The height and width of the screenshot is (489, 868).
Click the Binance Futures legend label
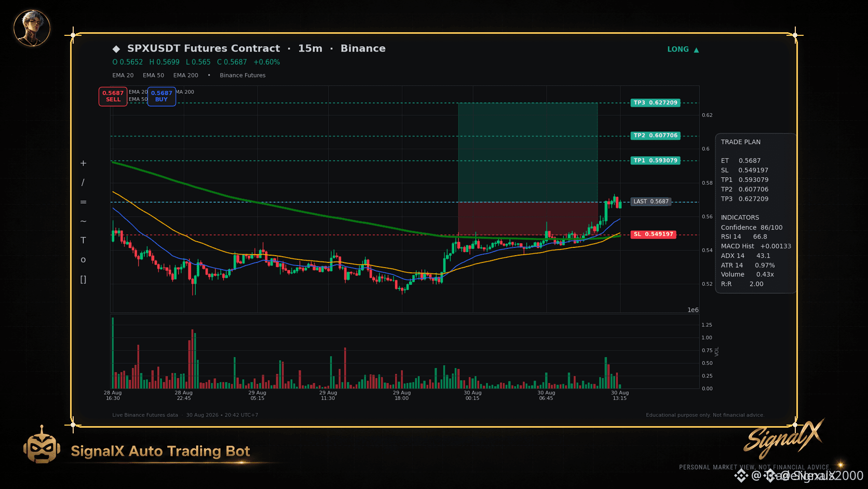click(x=242, y=75)
